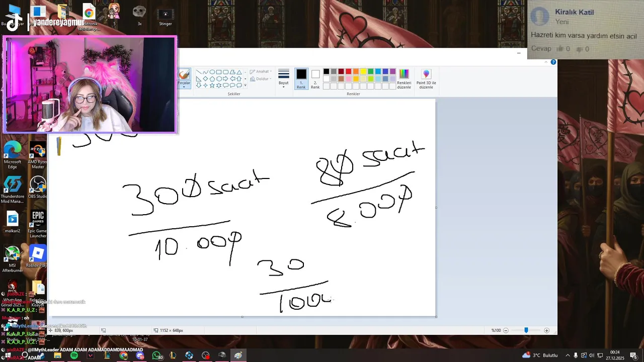Click Cevap under Kiralık Katil comment
644x362 pixels.
click(x=541, y=49)
